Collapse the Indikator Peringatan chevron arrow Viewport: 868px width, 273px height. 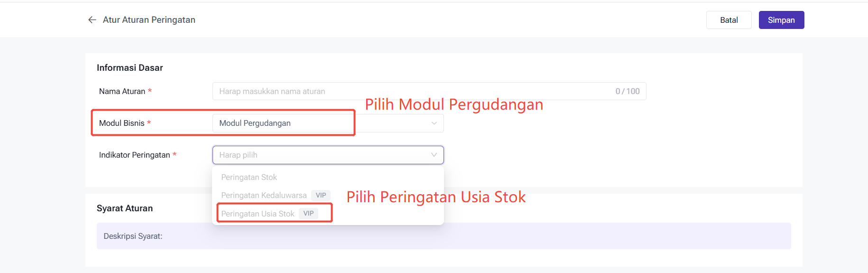click(x=434, y=155)
